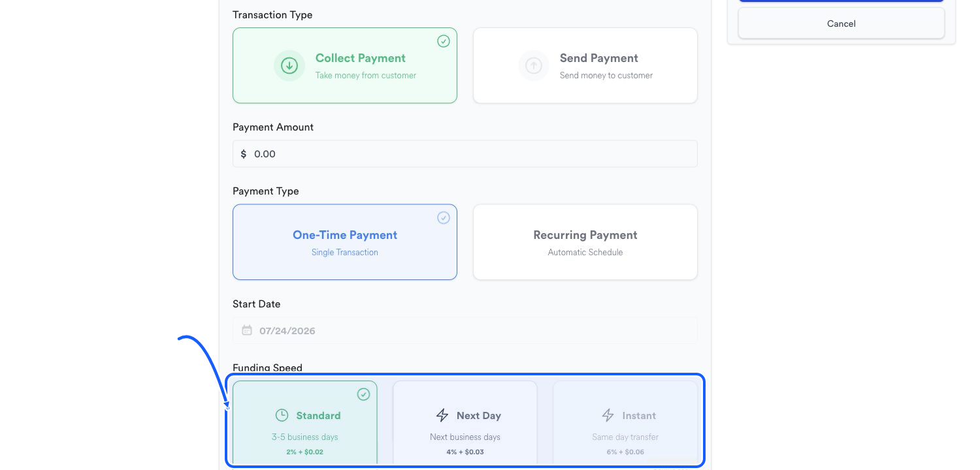Viewport: 980px width, 470px height.
Task: Pick the Instant same day transfer option
Action: 625,422
